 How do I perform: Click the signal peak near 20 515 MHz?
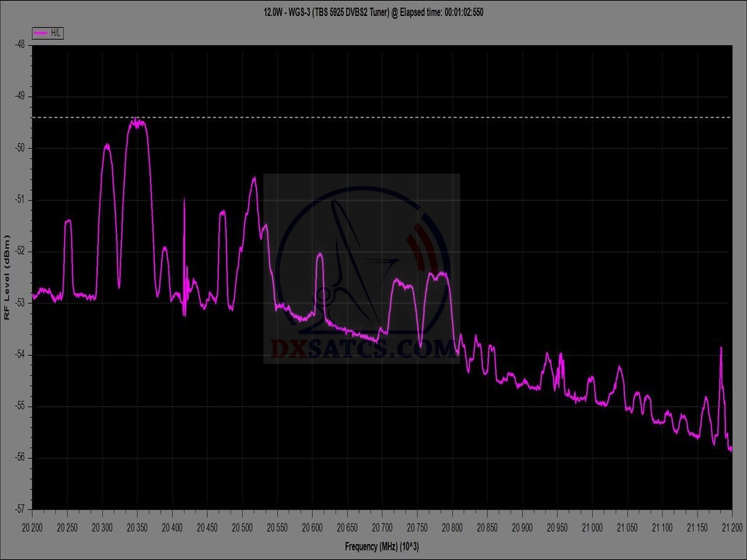pos(254,179)
